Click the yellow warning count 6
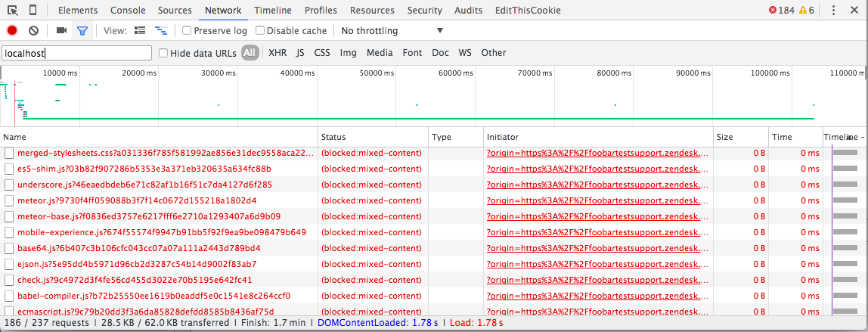Viewport: 868px width, 332px height. 807,10
